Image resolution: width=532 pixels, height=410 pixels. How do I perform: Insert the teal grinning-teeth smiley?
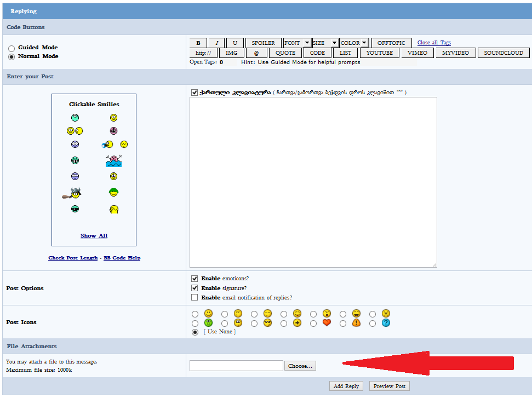[x=75, y=160]
